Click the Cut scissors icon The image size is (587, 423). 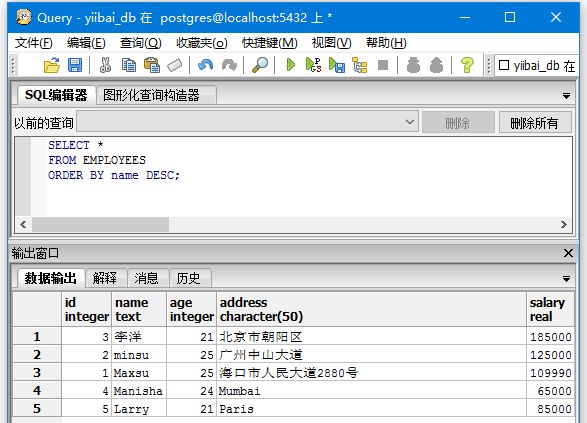(105, 66)
